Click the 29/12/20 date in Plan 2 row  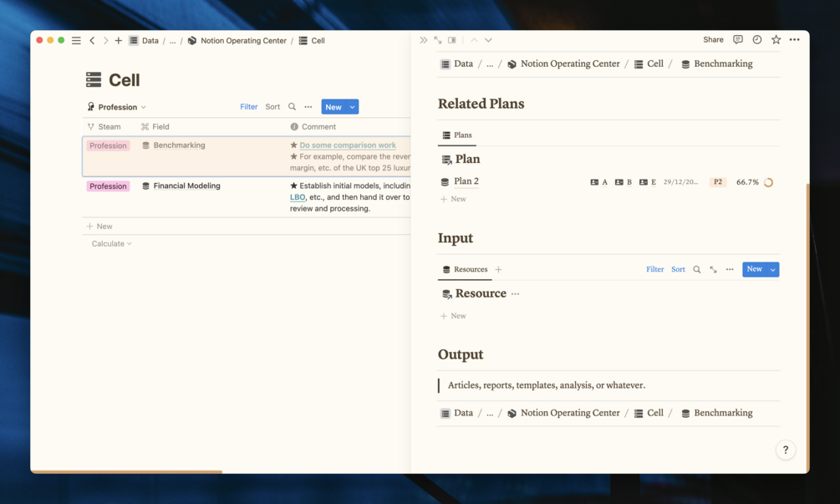[x=681, y=182]
